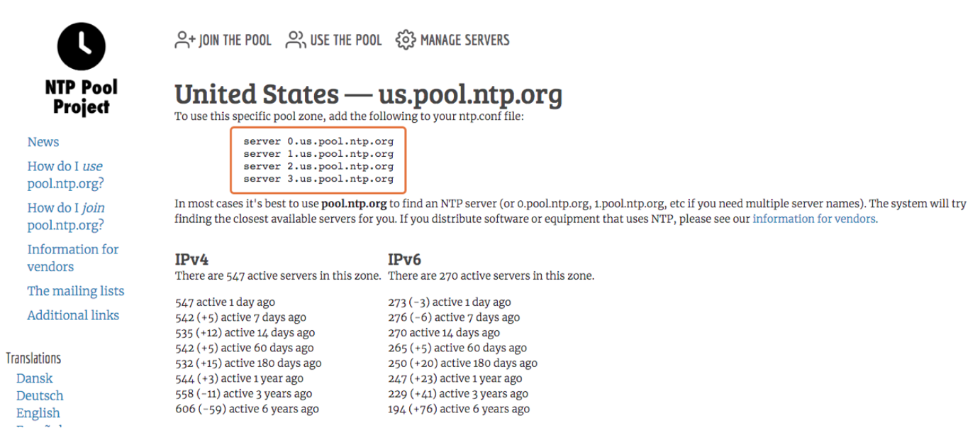Switch language to Deutsch
Viewport: 980px width, 433px height.
coord(40,395)
